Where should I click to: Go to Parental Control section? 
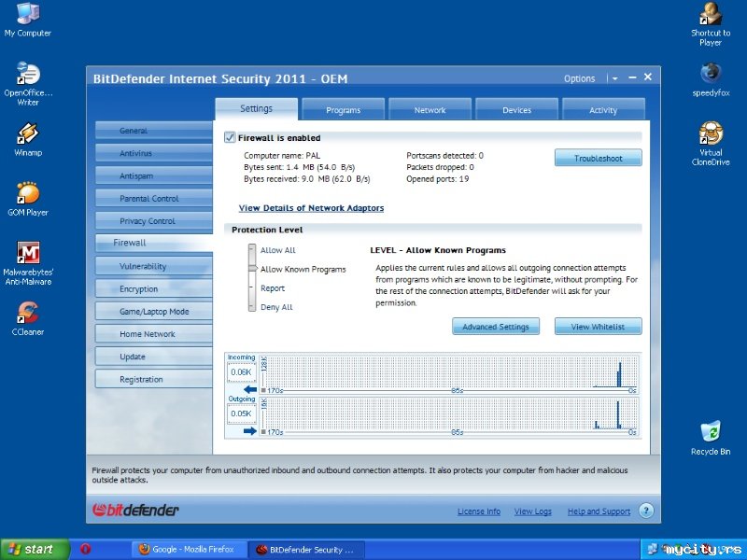click(x=153, y=198)
